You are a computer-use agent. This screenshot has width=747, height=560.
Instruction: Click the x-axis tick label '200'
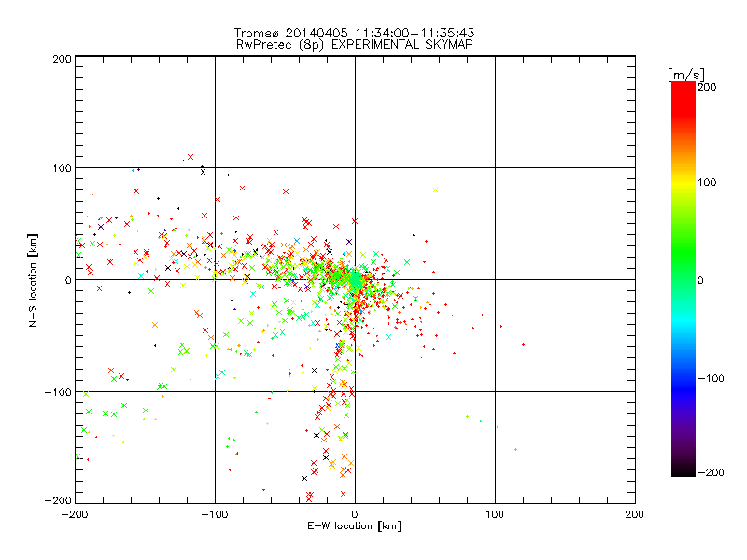pyautogui.click(x=635, y=514)
